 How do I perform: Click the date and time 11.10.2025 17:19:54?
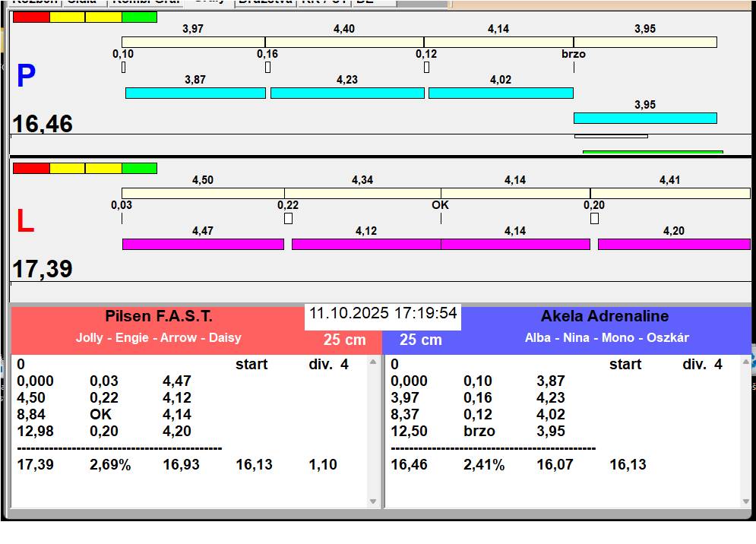383,314
